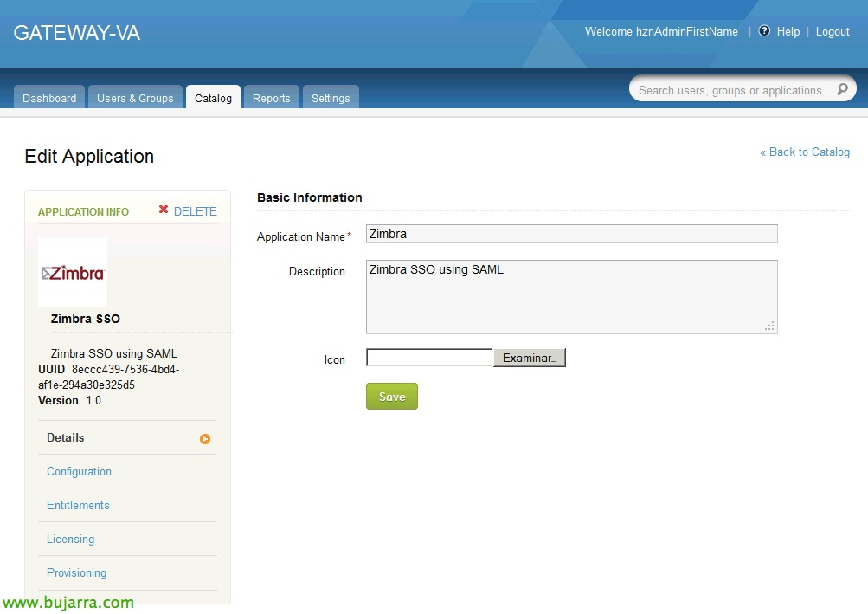Click the Zimbra SSO name text
The width and height of the screenshot is (868, 614).
86,319
